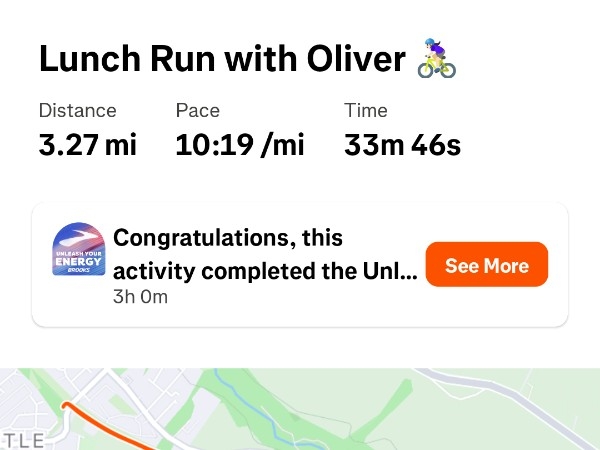Click the cyclist emoji in the title
Viewport: 600px width, 450px height.
click(x=437, y=59)
